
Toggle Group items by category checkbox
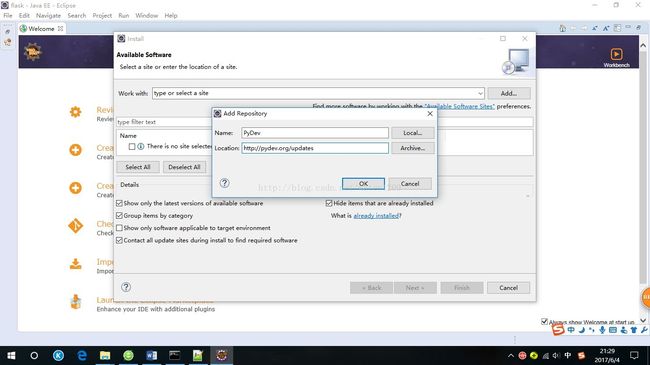point(119,216)
